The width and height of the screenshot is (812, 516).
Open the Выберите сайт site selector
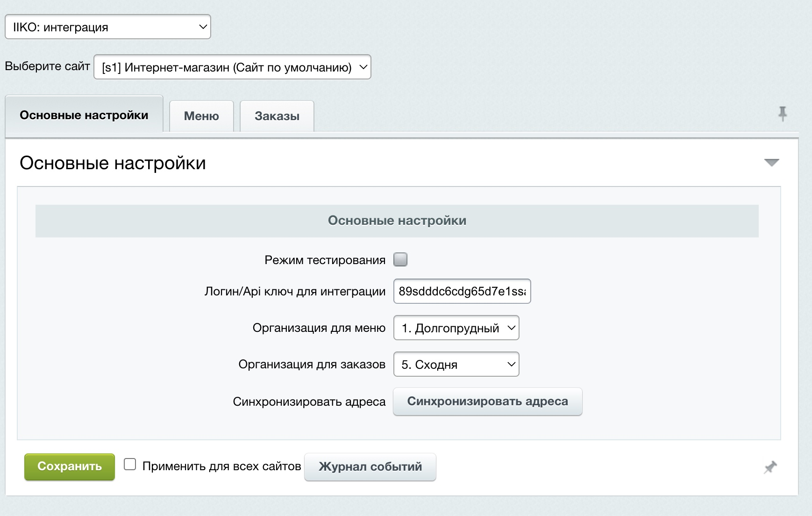click(232, 67)
